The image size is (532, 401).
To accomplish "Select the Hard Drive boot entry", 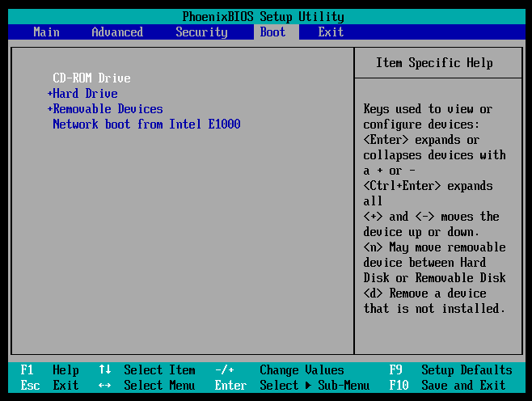I will (x=85, y=93).
